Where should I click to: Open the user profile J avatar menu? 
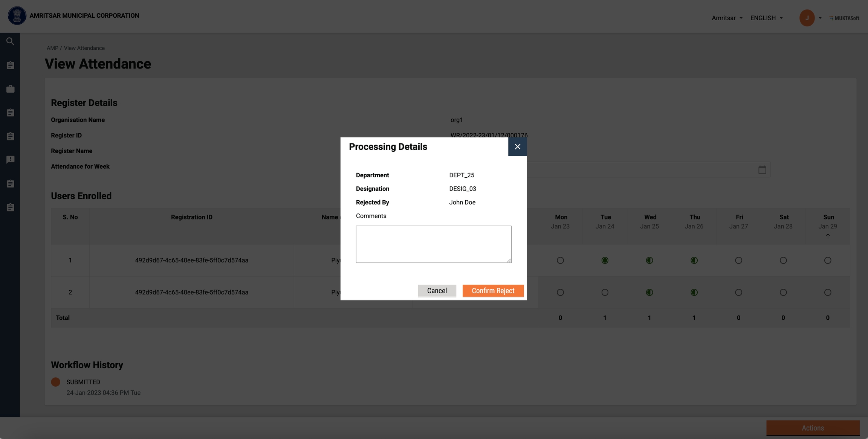(x=807, y=18)
